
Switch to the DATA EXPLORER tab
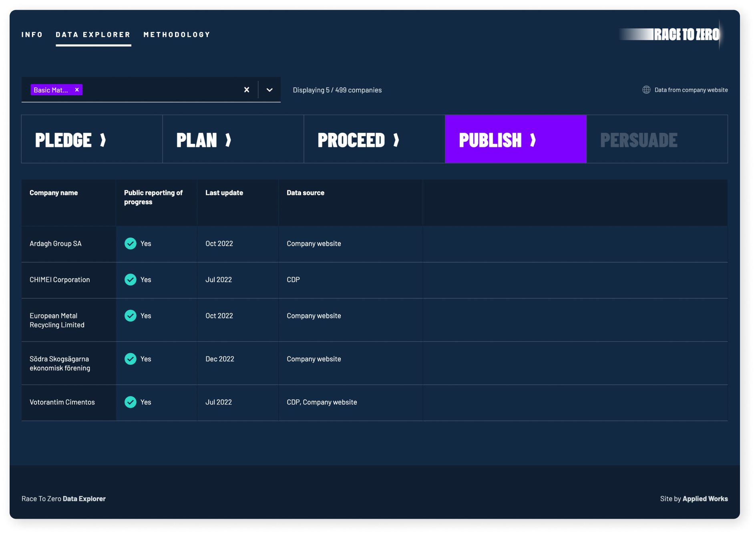coord(93,34)
